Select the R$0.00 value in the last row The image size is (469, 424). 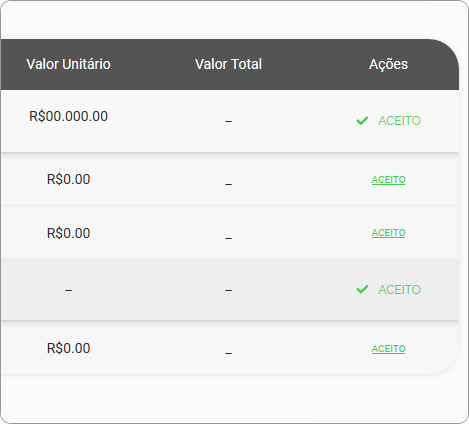pos(68,348)
